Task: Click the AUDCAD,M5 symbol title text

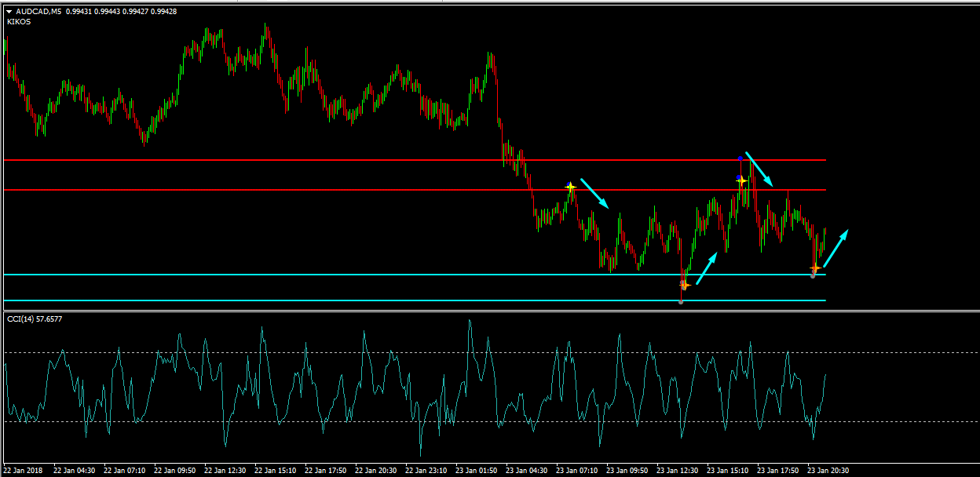Action: point(39,11)
